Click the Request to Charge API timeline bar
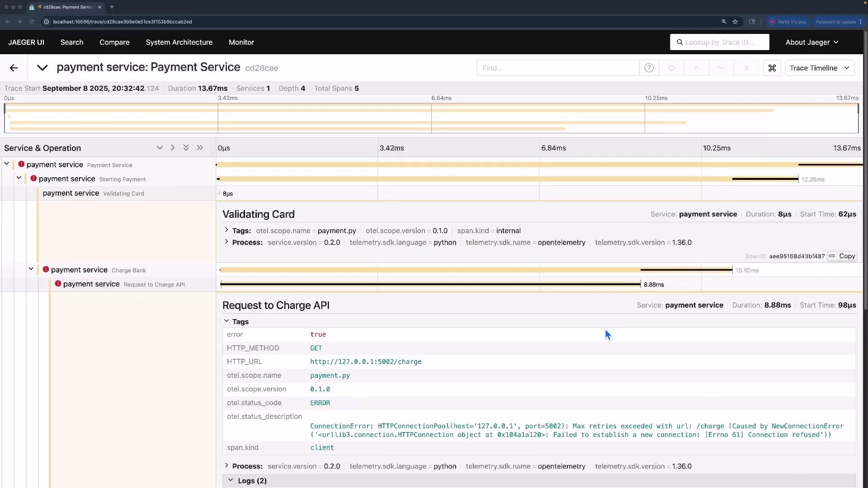This screenshot has width=868, height=488. coord(430,284)
